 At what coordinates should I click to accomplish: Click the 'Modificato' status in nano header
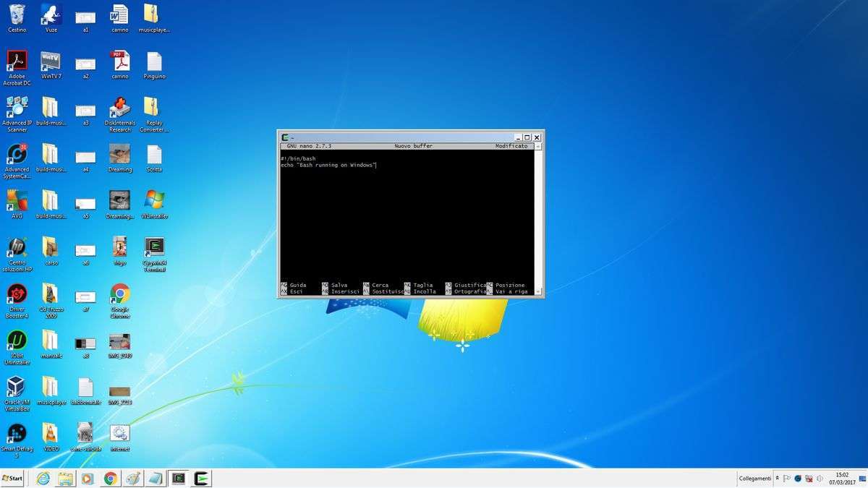[x=511, y=146]
